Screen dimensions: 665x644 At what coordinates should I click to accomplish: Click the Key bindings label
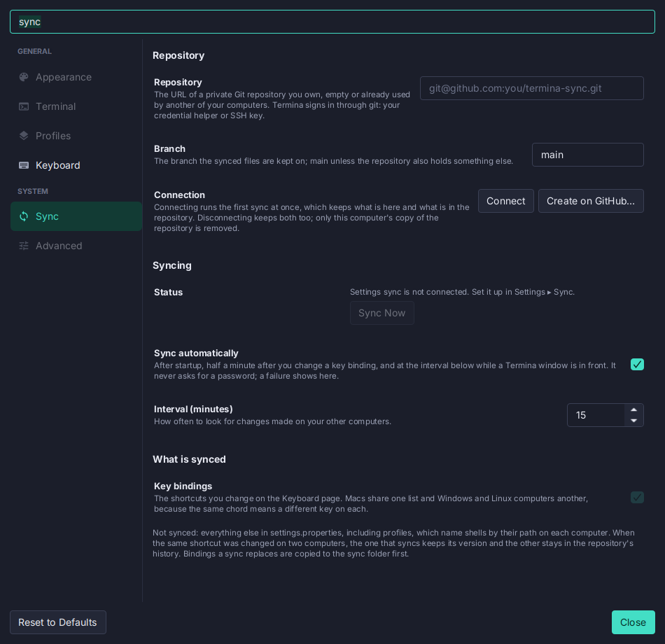click(183, 486)
